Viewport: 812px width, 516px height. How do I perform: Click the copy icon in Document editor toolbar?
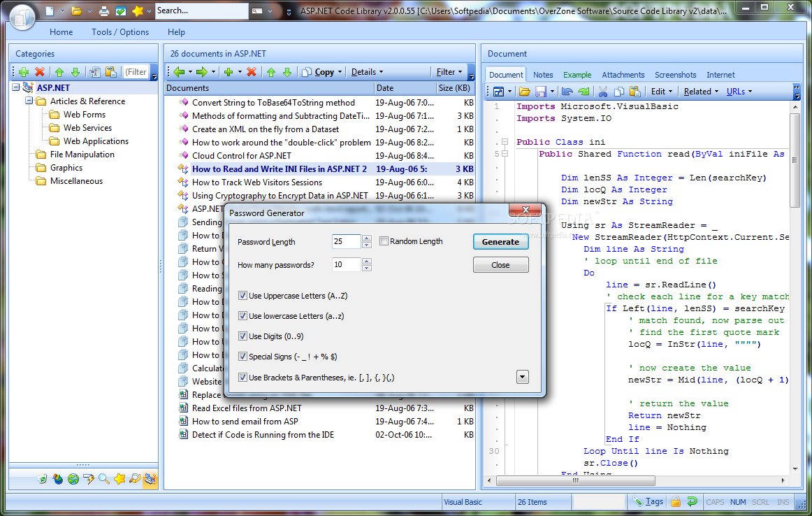coord(619,92)
